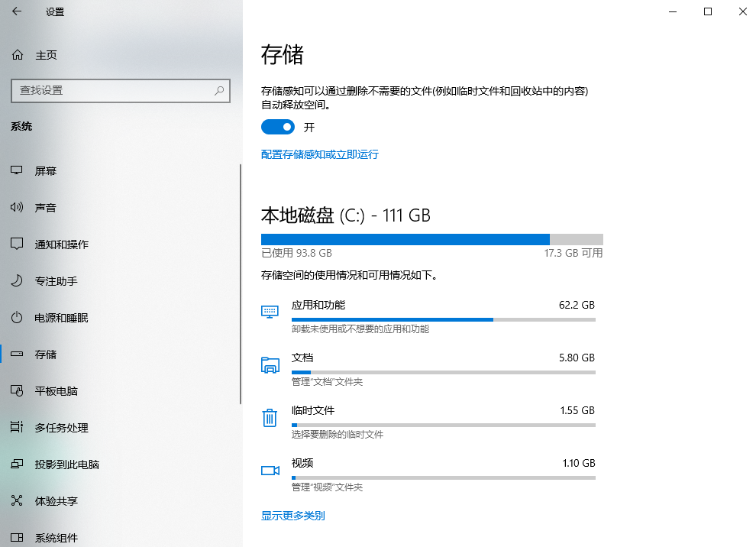Viewport: 756px width, 547px height.
Task: Open 电源和睡眠 via the power icon
Action: pyautogui.click(x=16, y=317)
